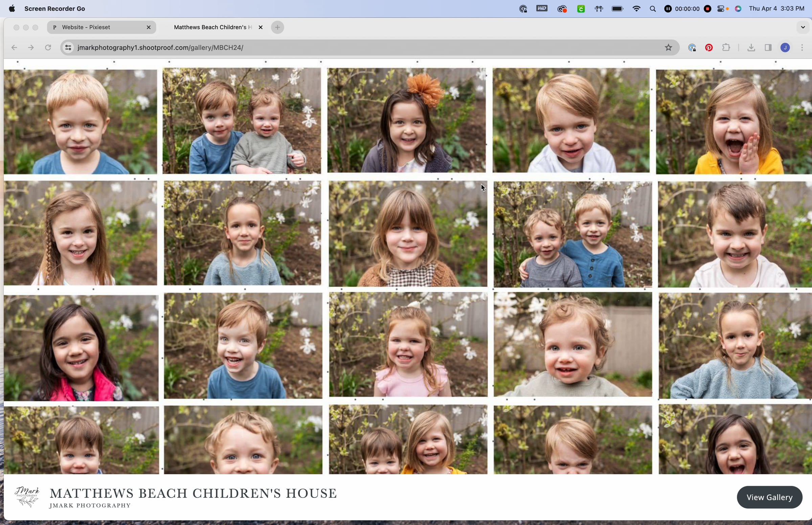Open the photo with the buttoned blue henley
This screenshot has height=525, width=812.
(x=573, y=234)
